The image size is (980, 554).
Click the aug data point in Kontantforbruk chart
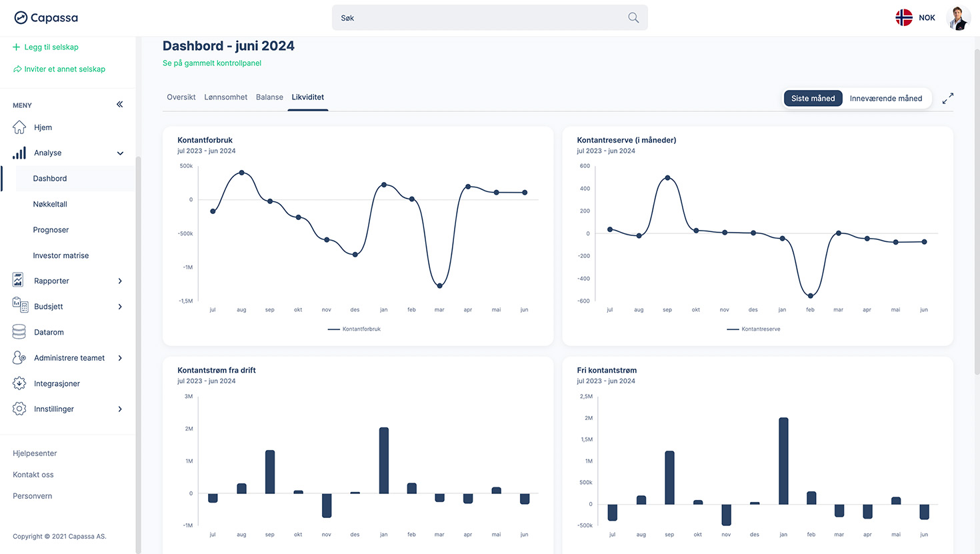pos(241,173)
